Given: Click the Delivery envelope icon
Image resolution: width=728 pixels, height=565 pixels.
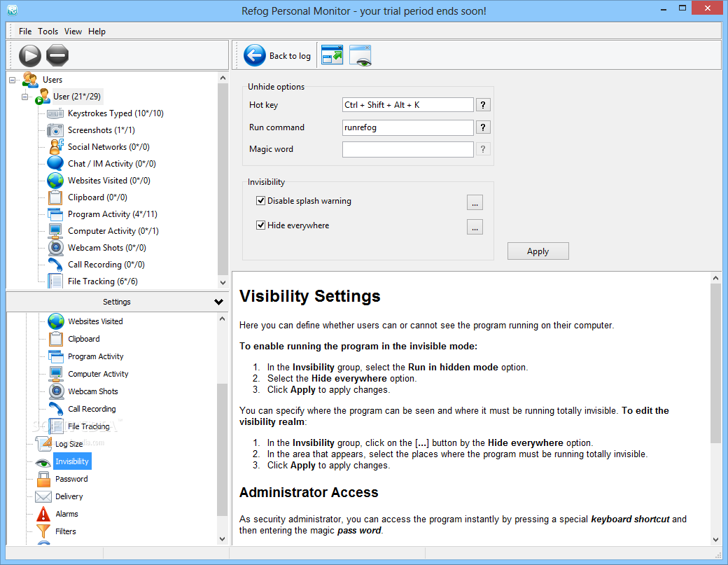Looking at the screenshot, I should pos(43,497).
